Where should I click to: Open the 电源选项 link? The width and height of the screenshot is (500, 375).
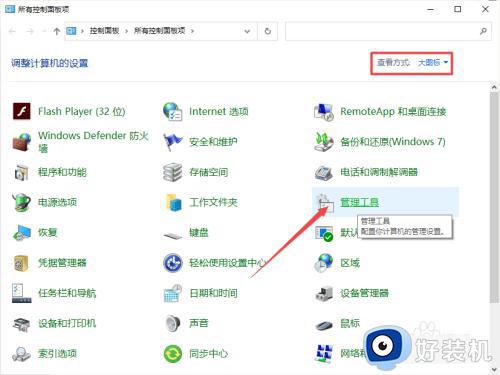[x=57, y=202]
